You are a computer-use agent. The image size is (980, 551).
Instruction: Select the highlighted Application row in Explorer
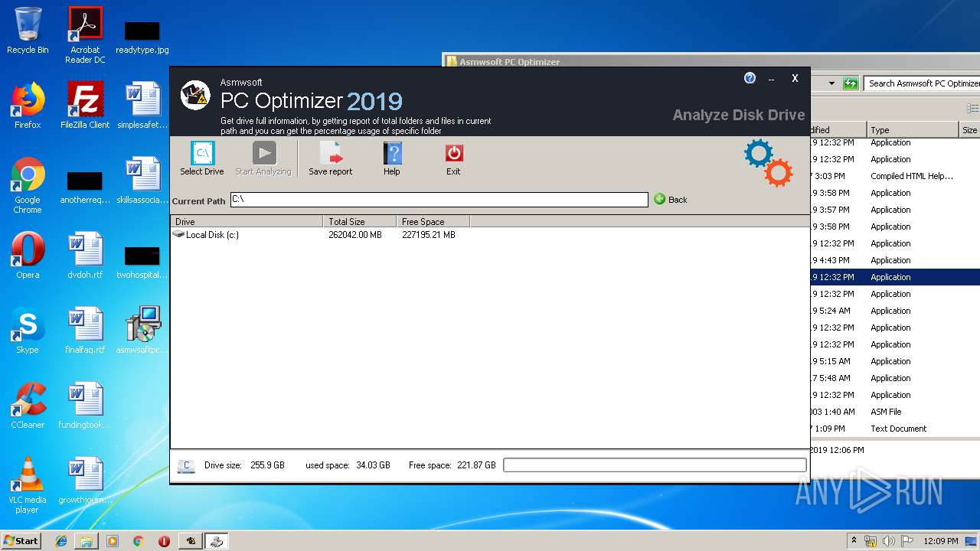(895, 277)
